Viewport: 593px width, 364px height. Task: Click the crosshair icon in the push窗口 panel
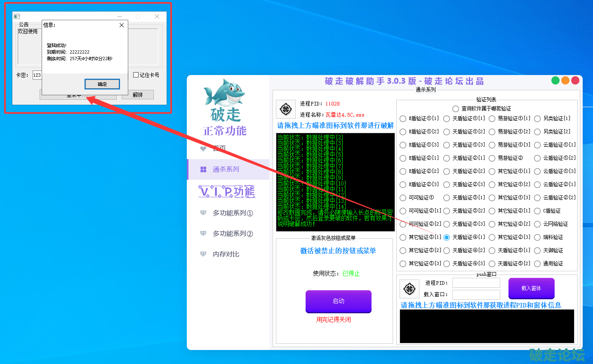(409, 289)
